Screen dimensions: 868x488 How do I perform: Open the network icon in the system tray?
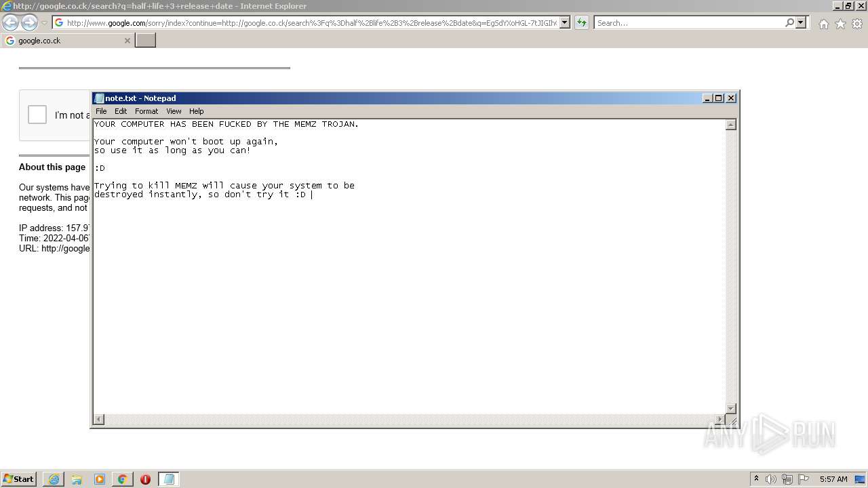coord(787,479)
